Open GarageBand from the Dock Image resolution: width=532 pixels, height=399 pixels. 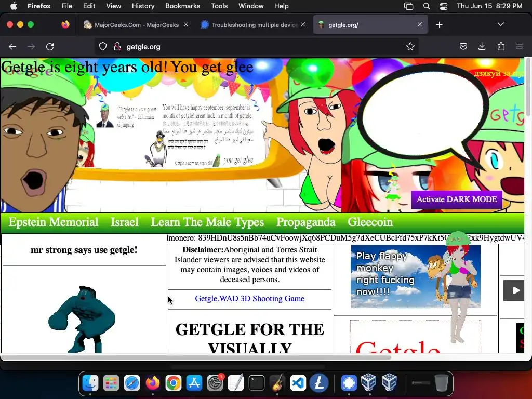coord(277,383)
